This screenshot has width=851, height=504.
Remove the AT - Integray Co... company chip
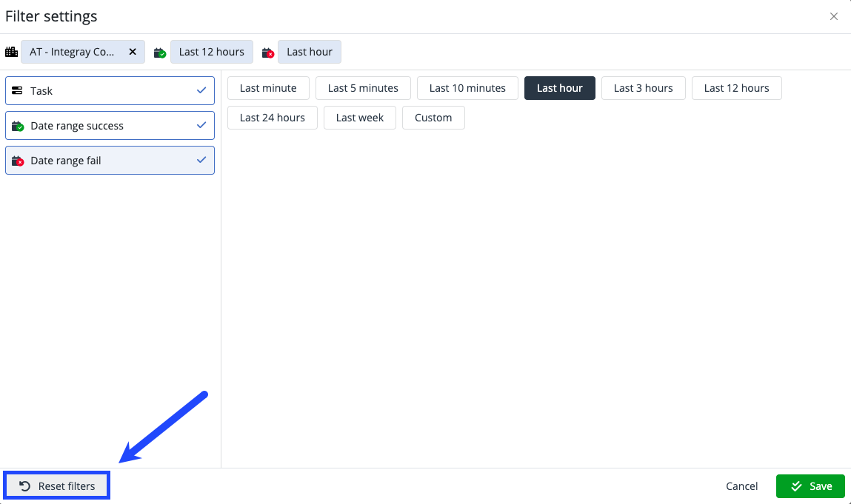[133, 52]
